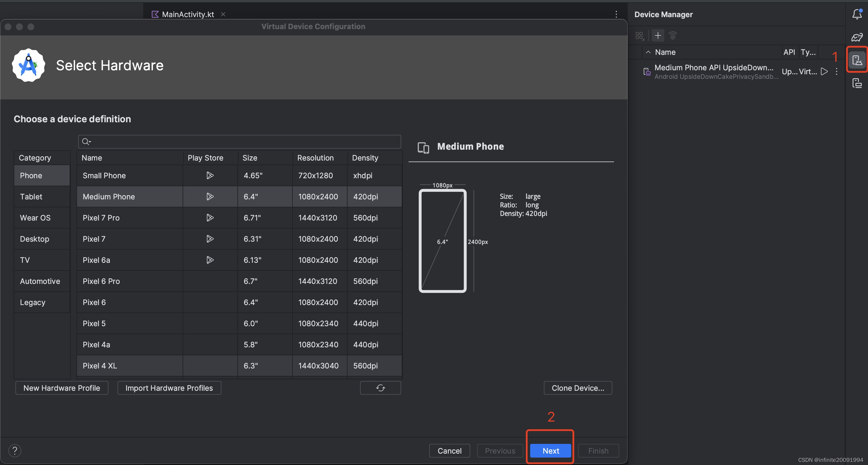Open Running Devices sidebar icon
Screen dimensions: 868x465
tap(857, 83)
